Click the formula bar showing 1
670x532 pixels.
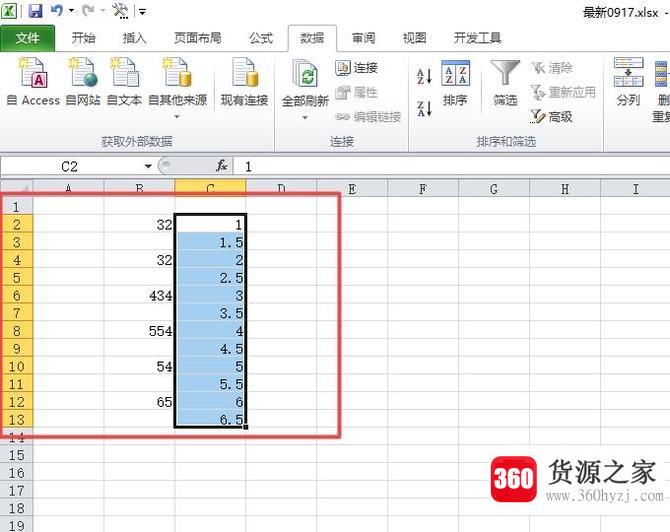click(452, 166)
